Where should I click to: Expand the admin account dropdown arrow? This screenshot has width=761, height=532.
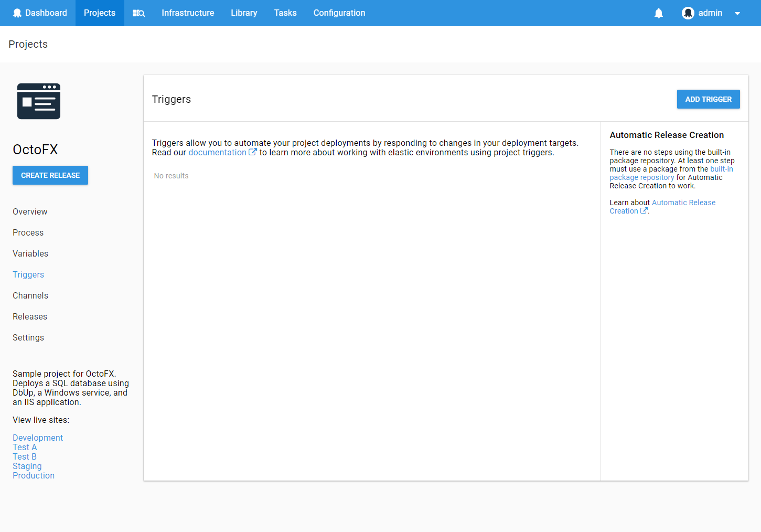tap(737, 14)
